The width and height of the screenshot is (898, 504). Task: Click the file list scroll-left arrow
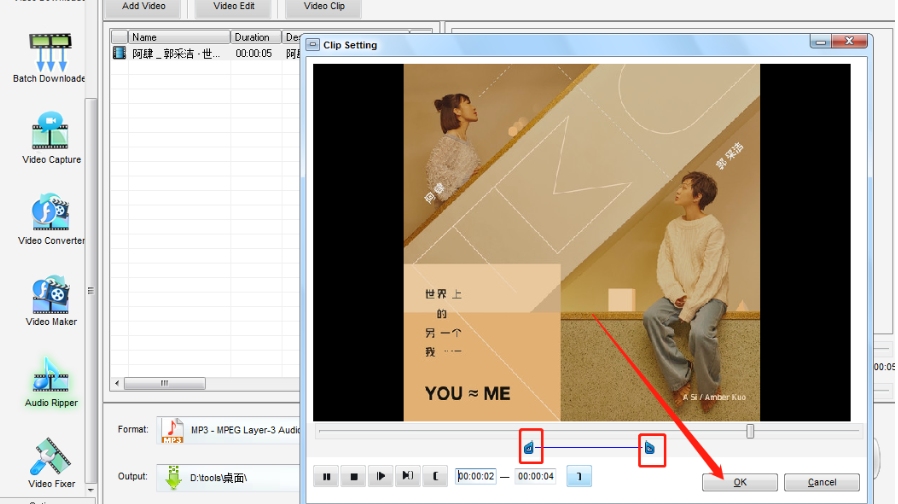pos(117,383)
